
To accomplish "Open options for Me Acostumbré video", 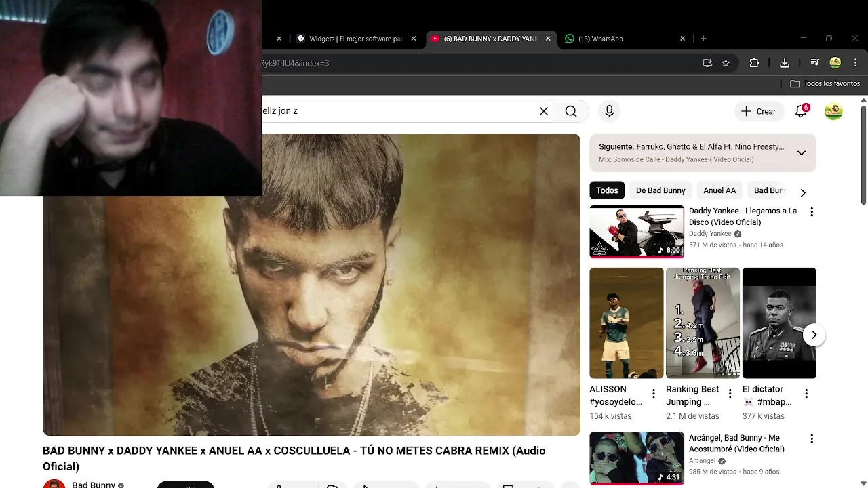I will (x=811, y=439).
